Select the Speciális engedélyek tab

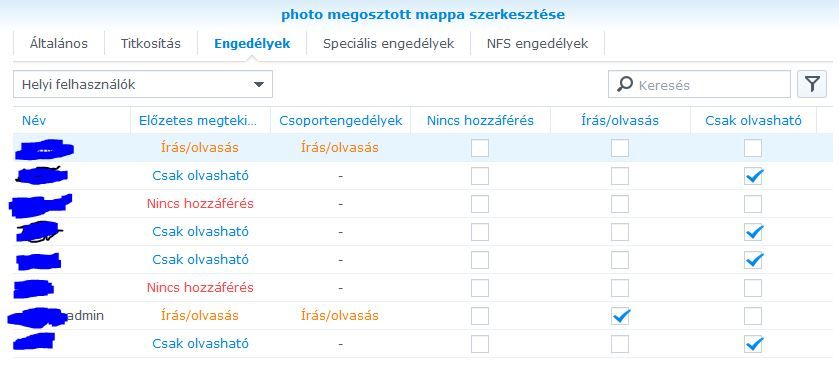tap(388, 43)
